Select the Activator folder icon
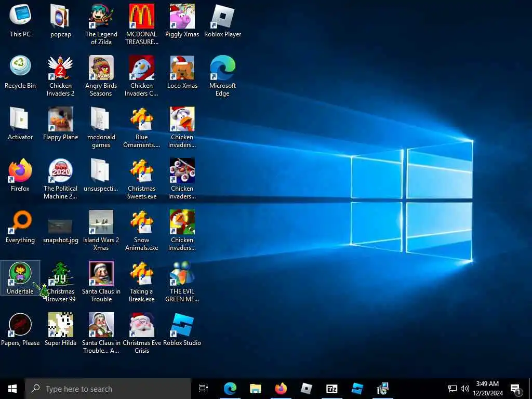The image size is (532, 399). point(20,124)
